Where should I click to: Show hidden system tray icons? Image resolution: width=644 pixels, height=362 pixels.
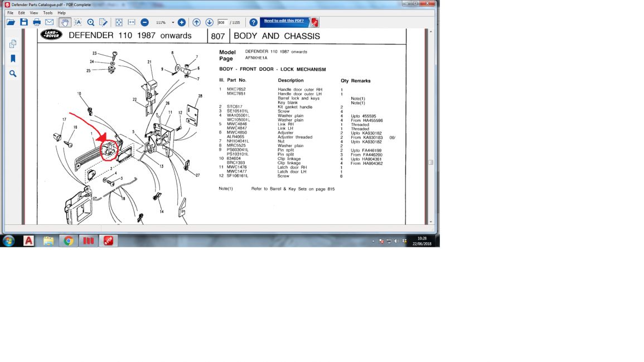374,241
